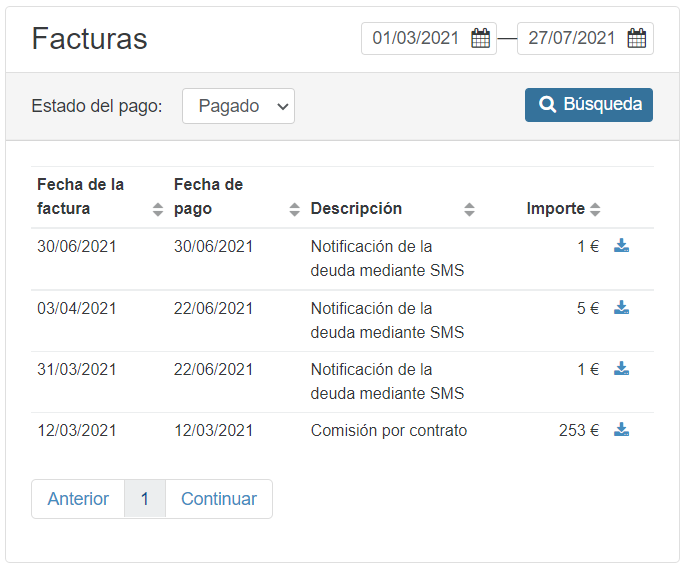The image size is (689, 569).
Task: Focus the end date field 27/07/2021
Action: [x=585, y=38]
